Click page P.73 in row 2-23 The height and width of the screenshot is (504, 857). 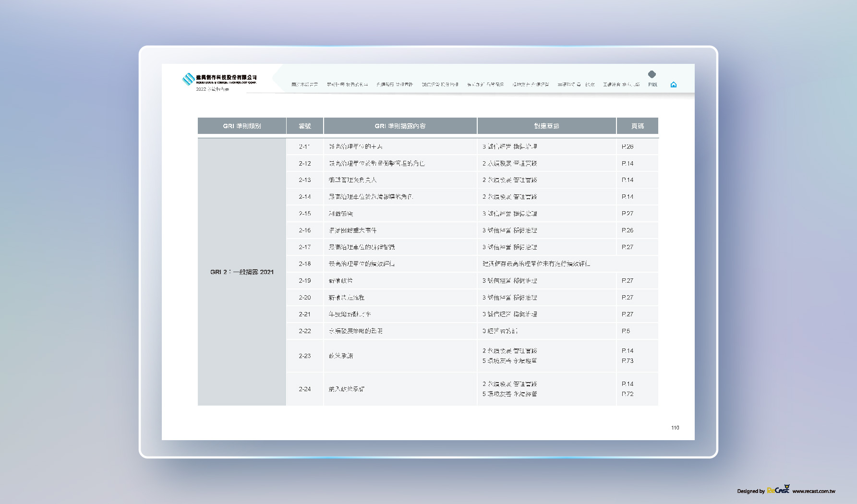tap(628, 361)
